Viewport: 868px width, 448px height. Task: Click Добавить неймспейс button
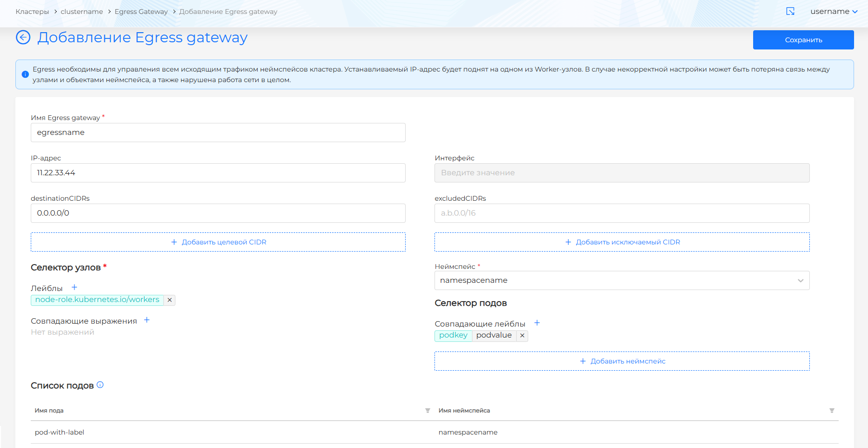click(622, 361)
